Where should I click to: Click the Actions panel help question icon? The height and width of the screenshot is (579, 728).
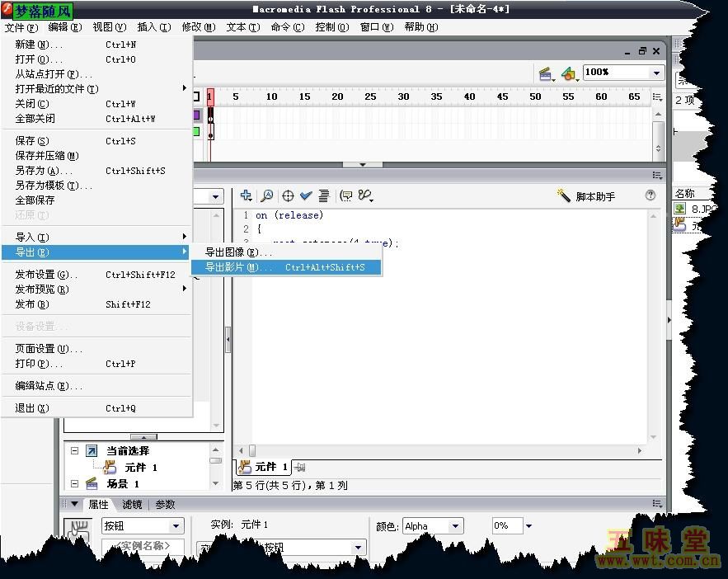point(651,195)
